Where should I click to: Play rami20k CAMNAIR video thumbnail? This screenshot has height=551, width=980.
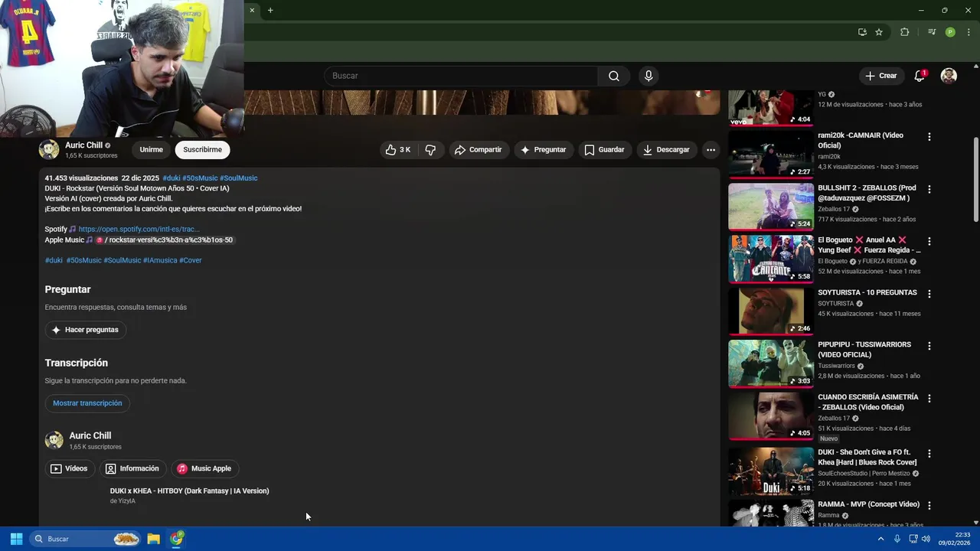click(771, 154)
